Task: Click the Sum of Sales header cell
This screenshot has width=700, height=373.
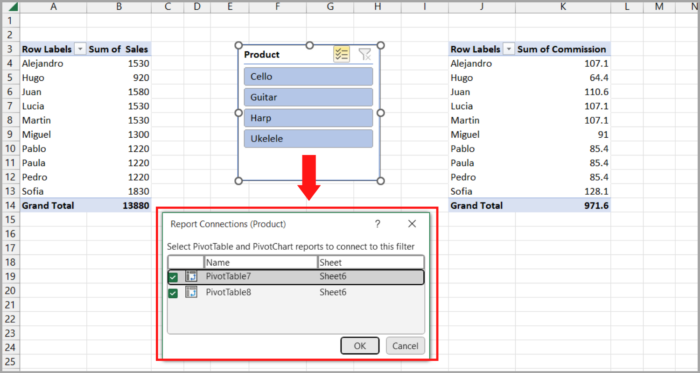Action: 119,49
